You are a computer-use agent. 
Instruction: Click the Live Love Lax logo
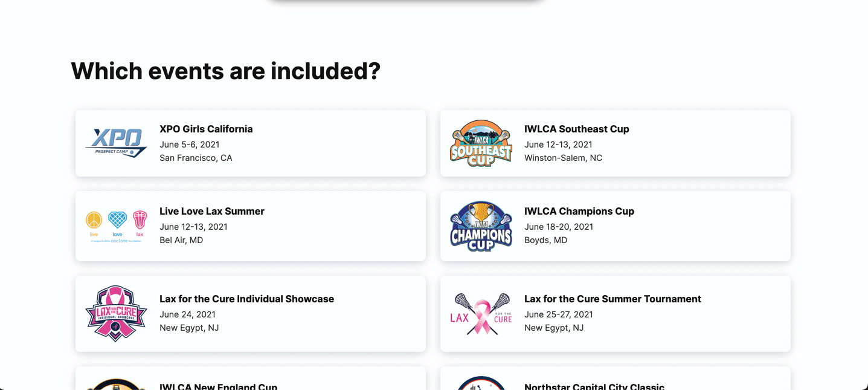click(116, 226)
